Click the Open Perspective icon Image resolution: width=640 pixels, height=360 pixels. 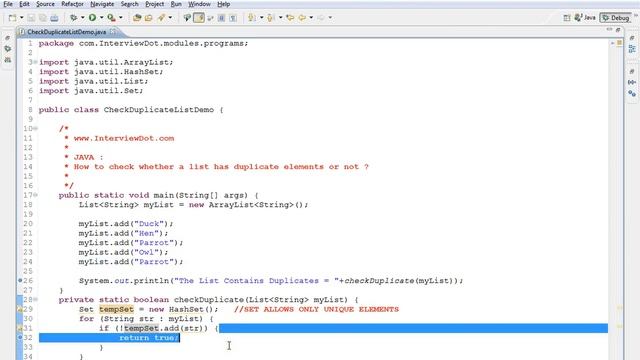(567, 18)
